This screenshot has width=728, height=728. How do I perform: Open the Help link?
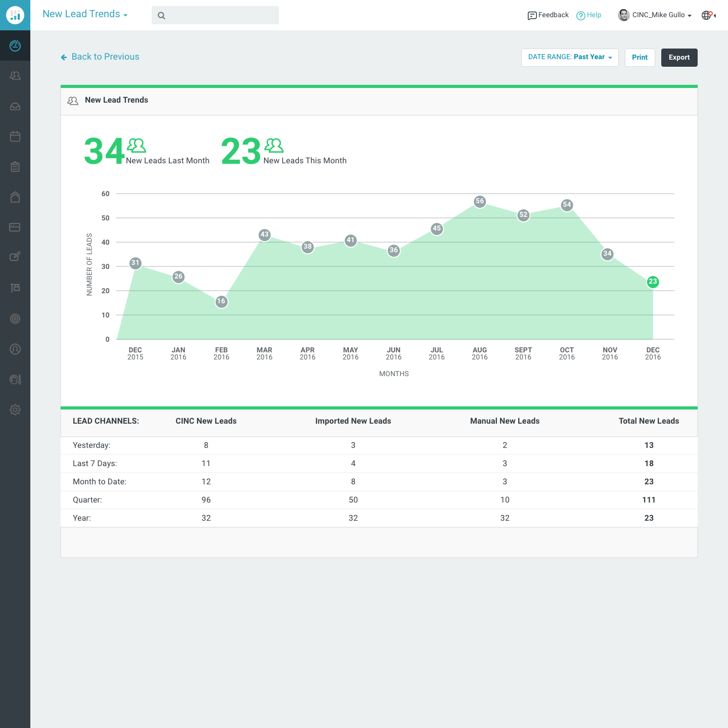pos(594,15)
